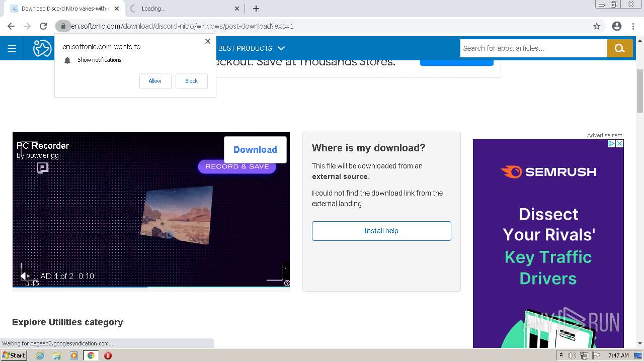Image resolution: width=644 pixels, height=362 pixels.
Task: Open Chrome's three-dot menu
Action: point(633,26)
